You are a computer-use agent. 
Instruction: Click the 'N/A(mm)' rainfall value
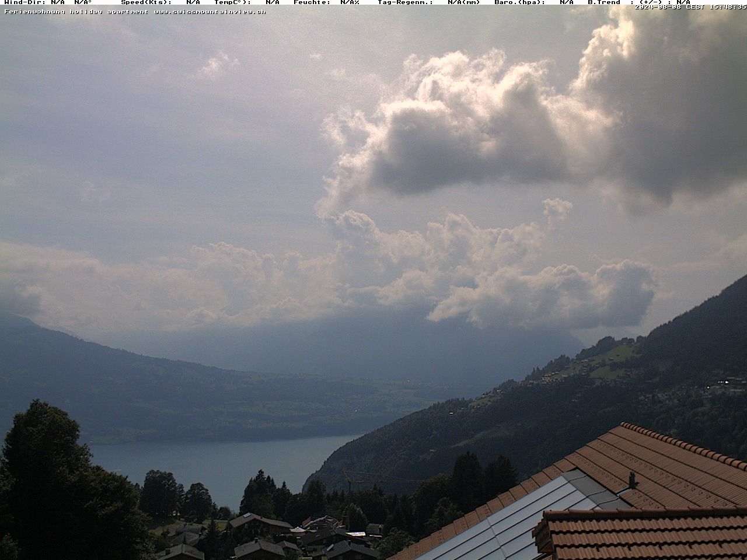click(x=464, y=2)
